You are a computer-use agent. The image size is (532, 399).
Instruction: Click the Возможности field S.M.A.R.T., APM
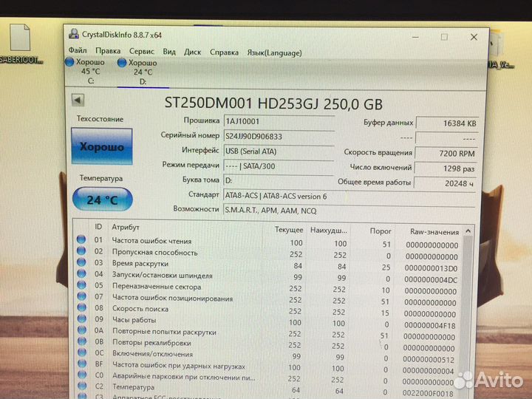(x=349, y=211)
